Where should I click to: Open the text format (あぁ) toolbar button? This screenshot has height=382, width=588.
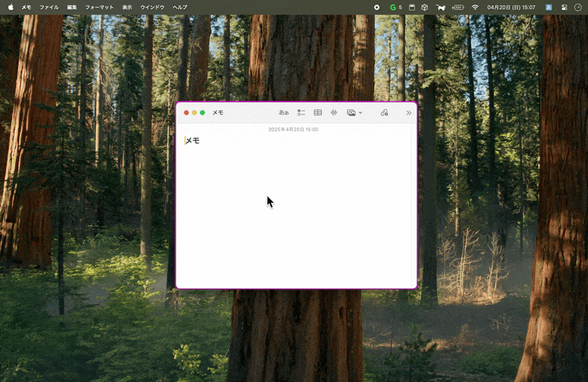284,112
